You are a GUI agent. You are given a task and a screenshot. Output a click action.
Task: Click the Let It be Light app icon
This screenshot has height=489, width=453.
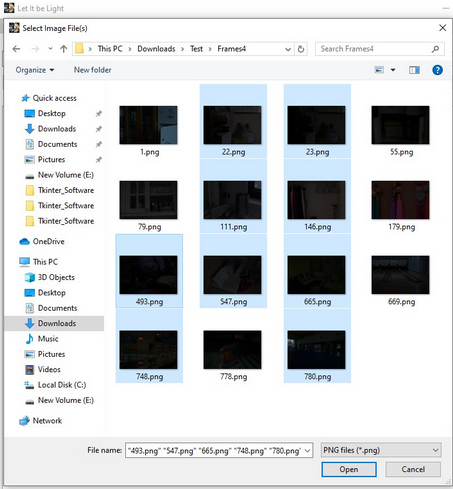[9, 8]
